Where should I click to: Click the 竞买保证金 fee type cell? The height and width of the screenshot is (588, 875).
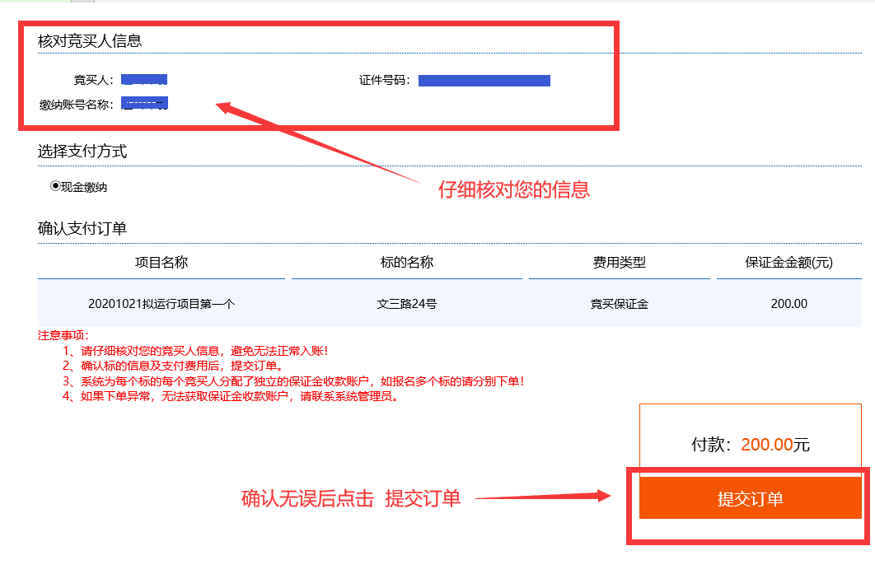coord(620,304)
